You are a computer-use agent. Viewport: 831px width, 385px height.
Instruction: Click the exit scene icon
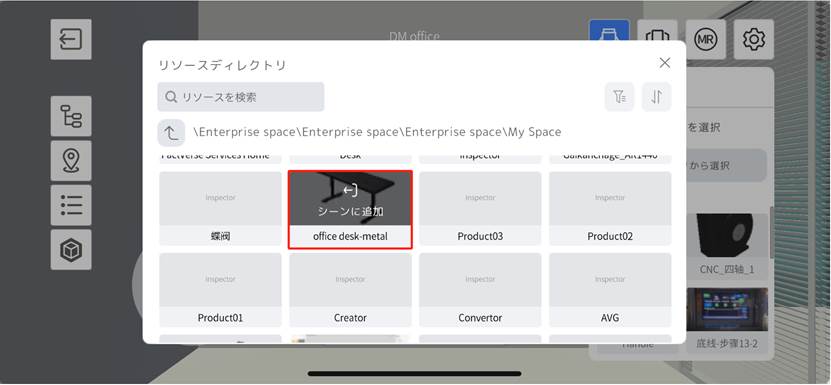coord(71,39)
